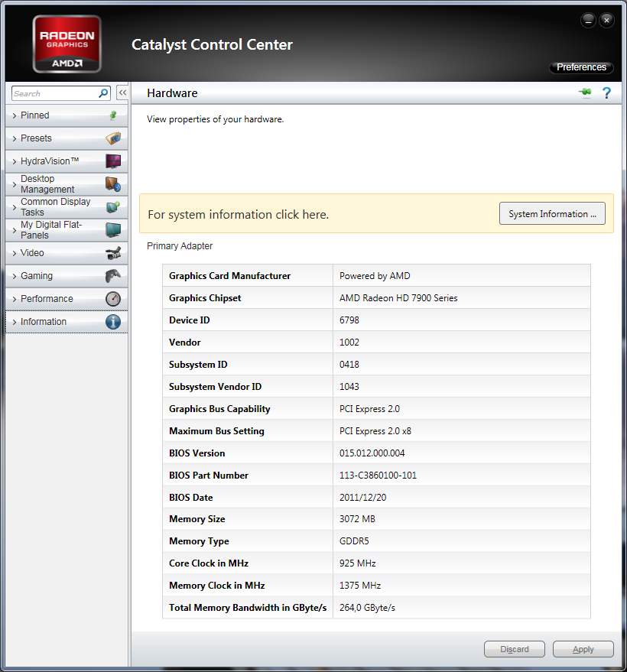The height and width of the screenshot is (672, 627).
Task: Click the 'Graphics Bus Capability' row label
Action: 219,409
